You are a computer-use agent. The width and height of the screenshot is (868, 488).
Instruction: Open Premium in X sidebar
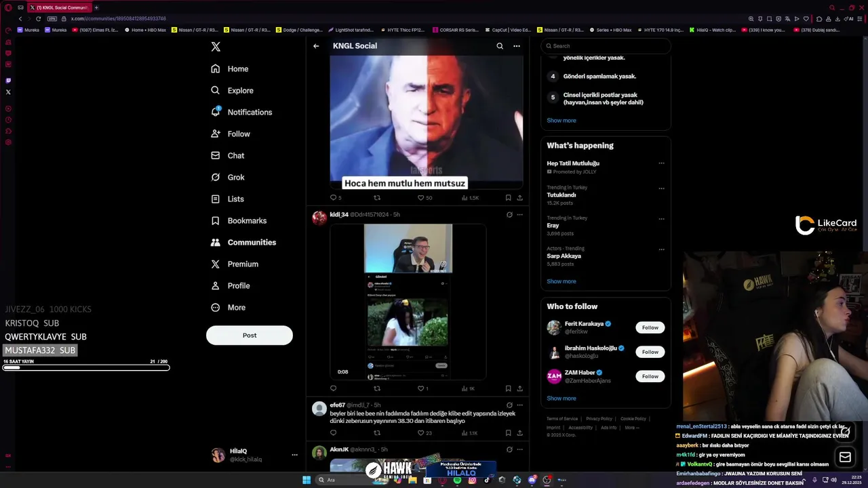235,264
